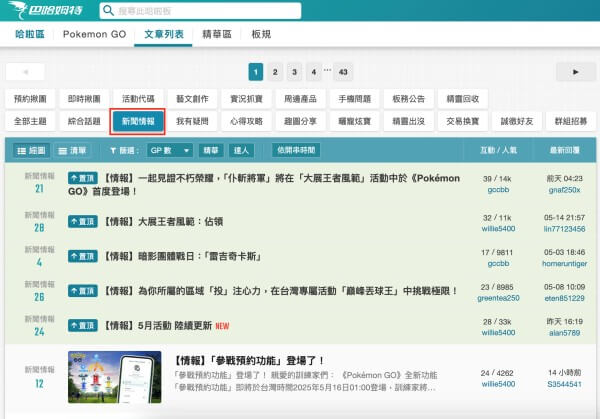The width and height of the screenshot is (600, 419).
Task: Open author gocbb on 仆斬將軍 post
Action: coord(498,190)
